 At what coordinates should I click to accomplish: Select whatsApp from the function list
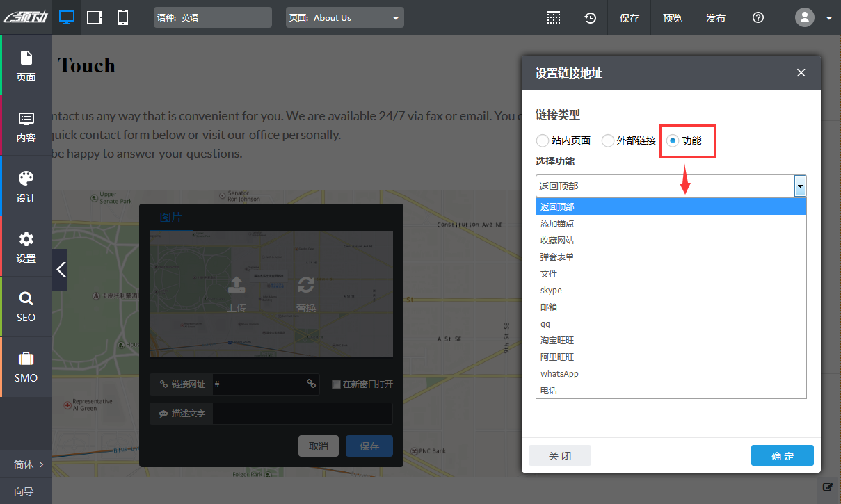click(x=559, y=373)
